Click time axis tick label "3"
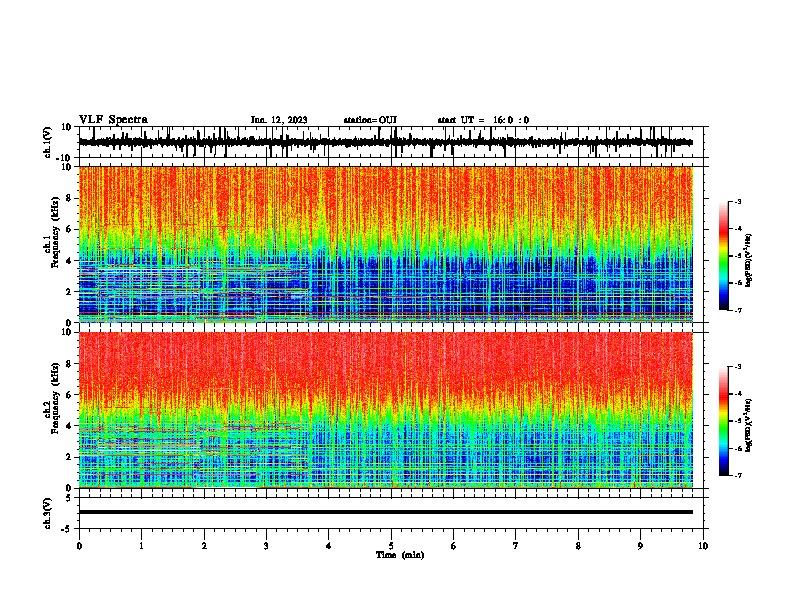The height and width of the screenshot is (612, 792). 266,546
